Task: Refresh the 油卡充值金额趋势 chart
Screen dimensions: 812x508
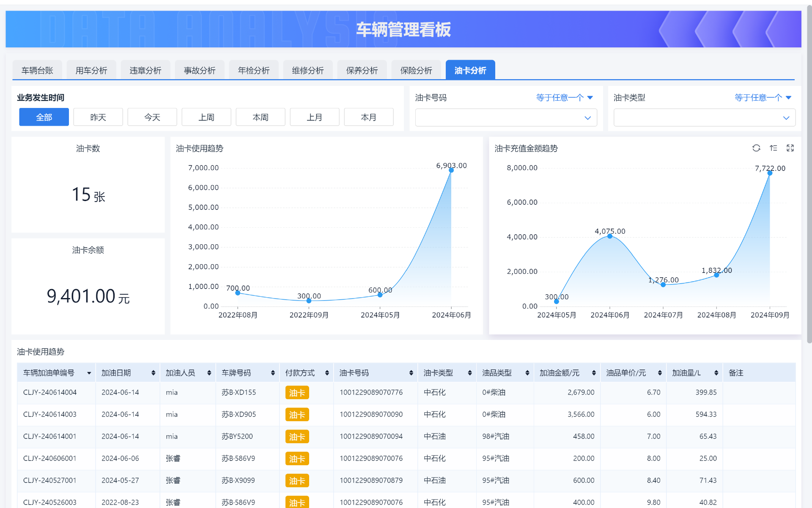Action: [756, 148]
